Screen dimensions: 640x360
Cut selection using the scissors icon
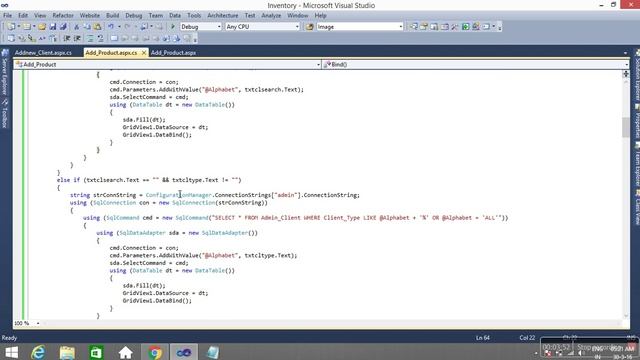pyautogui.click(x=76, y=27)
